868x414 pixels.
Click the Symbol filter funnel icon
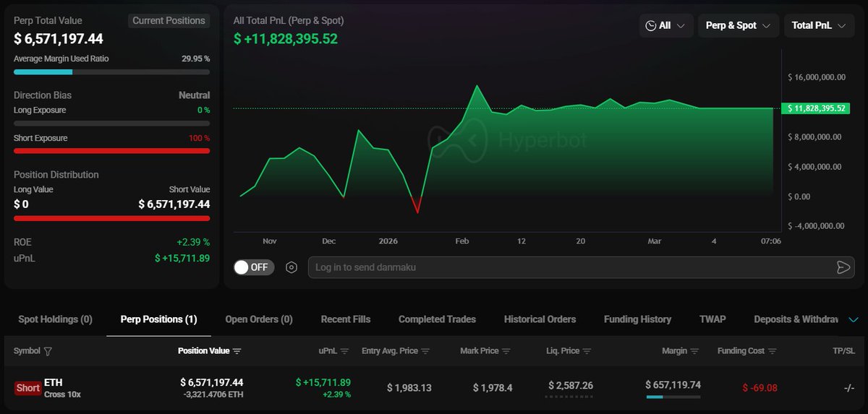point(48,351)
